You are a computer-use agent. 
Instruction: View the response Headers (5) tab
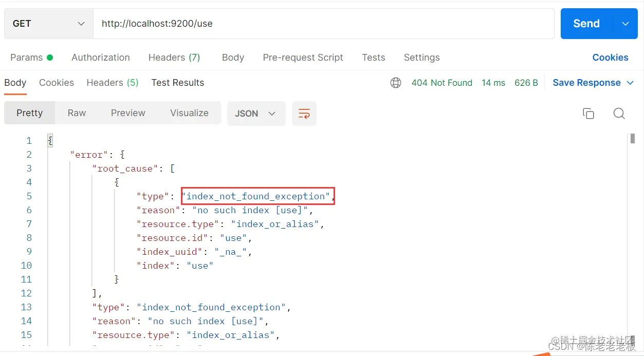click(113, 83)
